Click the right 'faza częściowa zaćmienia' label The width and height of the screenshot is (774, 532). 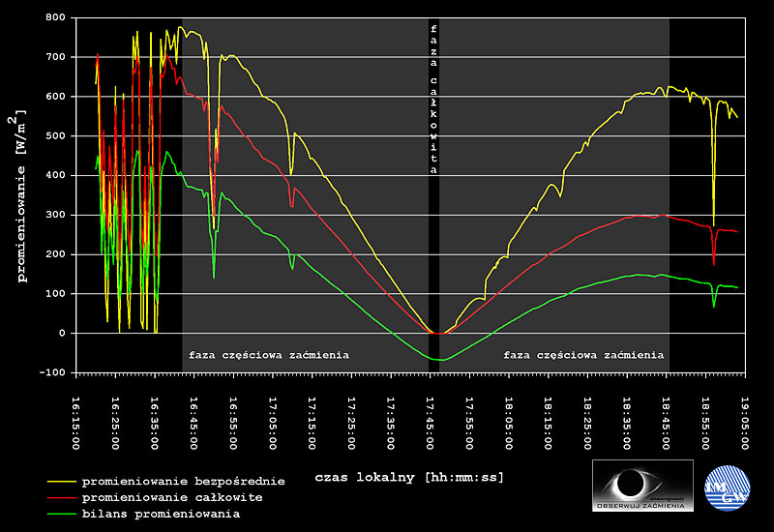click(583, 355)
